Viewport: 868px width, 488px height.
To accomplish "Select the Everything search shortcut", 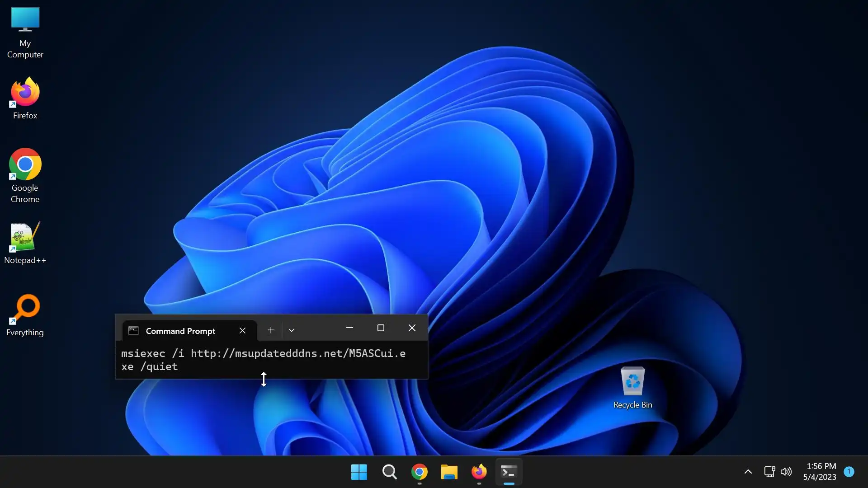I will coord(25,315).
